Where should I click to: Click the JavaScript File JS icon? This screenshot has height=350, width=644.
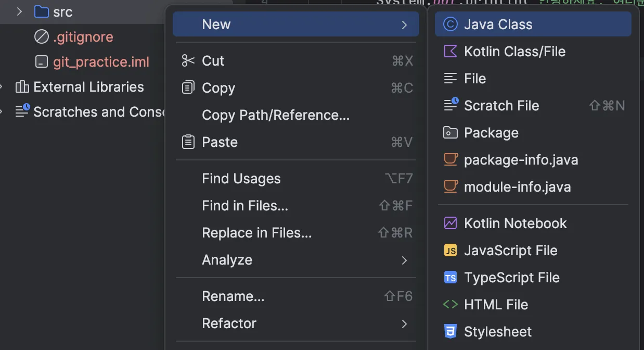click(x=450, y=251)
